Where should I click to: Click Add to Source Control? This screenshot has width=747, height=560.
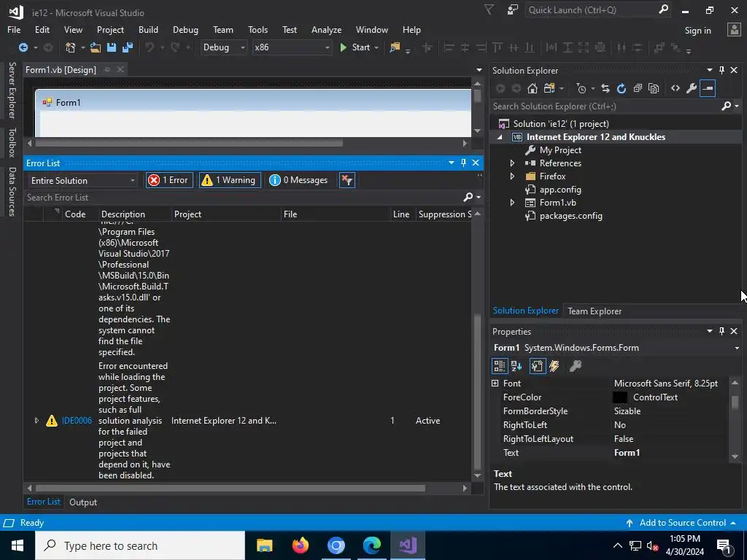point(682,522)
